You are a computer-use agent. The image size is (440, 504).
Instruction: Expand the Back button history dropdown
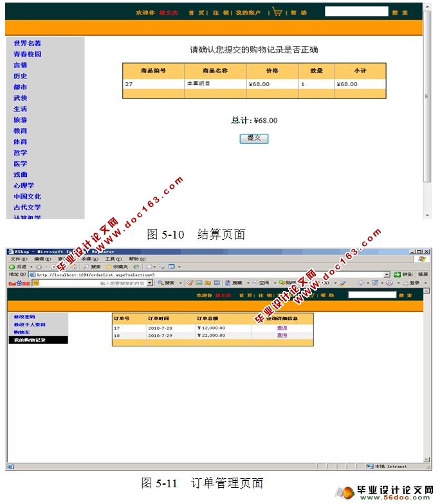click(31, 267)
